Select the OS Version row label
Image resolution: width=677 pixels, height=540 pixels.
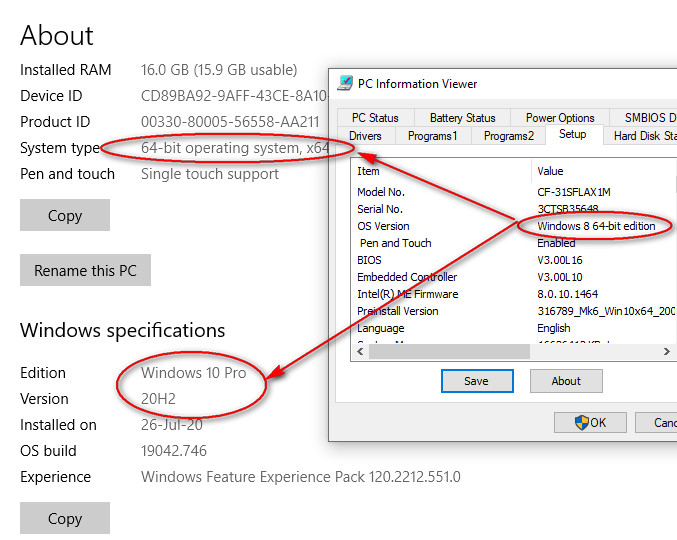click(x=383, y=226)
